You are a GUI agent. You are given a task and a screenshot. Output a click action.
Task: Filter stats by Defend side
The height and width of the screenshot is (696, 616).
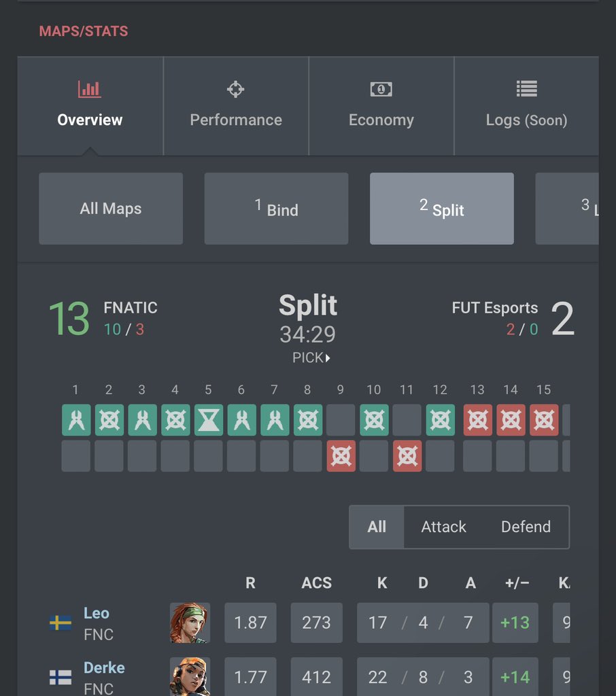pyautogui.click(x=526, y=527)
